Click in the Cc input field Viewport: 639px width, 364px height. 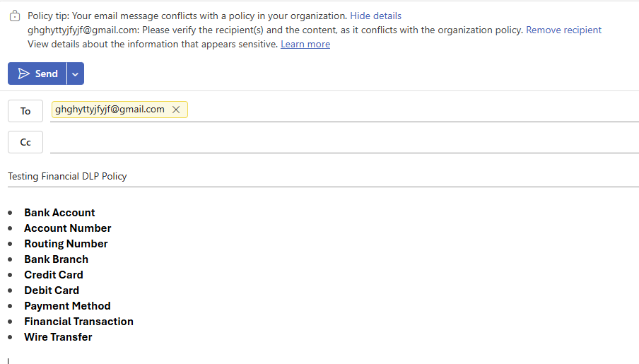tap(344, 142)
